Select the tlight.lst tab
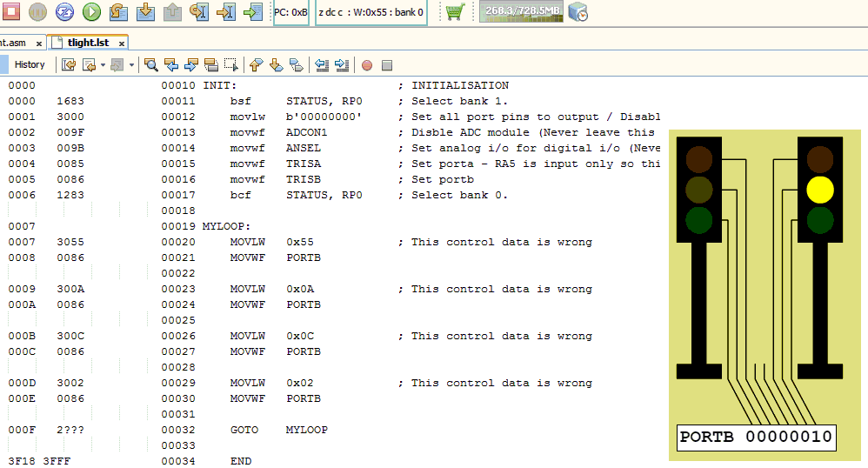This screenshot has height=468, width=868. (x=85, y=42)
